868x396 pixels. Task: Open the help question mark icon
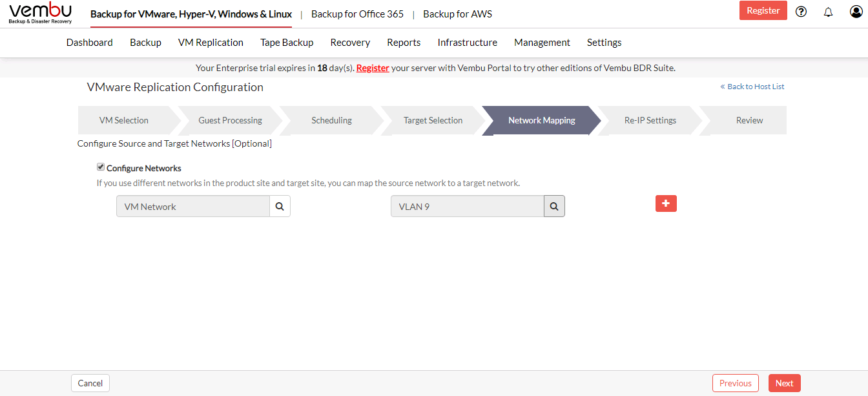tap(801, 11)
